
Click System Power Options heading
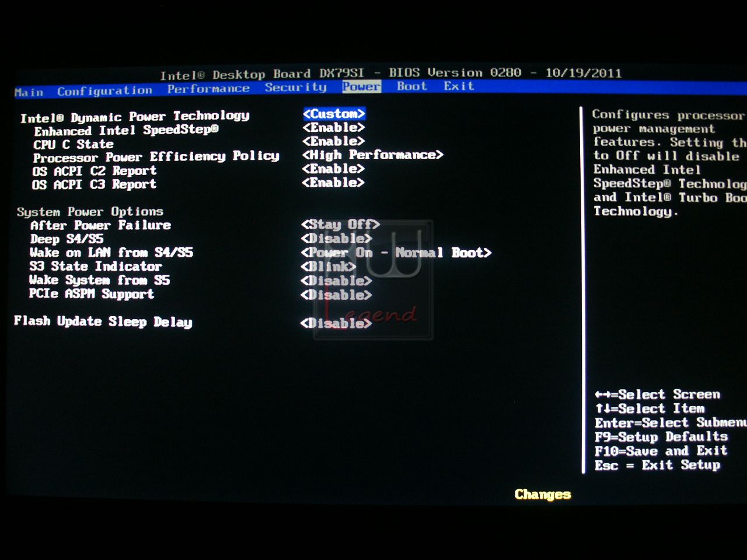pyautogui.click(x=90, y=212)
